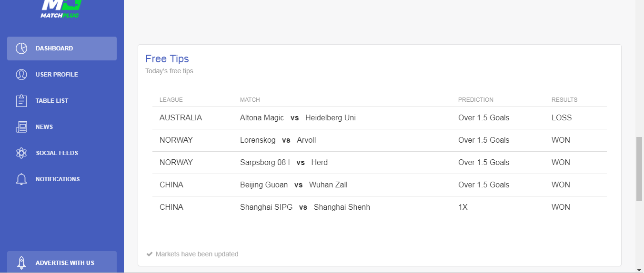The height and width of the screenshot is (273, 644).
Task: Click the Advertise With Us rocket icon
Action: click(x=21, y=263)
